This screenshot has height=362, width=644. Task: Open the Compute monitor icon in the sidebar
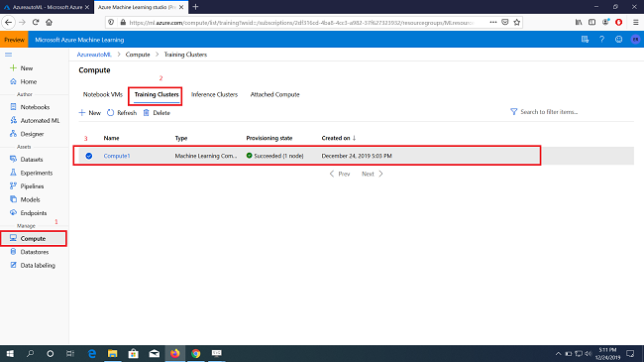pyautogui.click(x=13, y=238)
